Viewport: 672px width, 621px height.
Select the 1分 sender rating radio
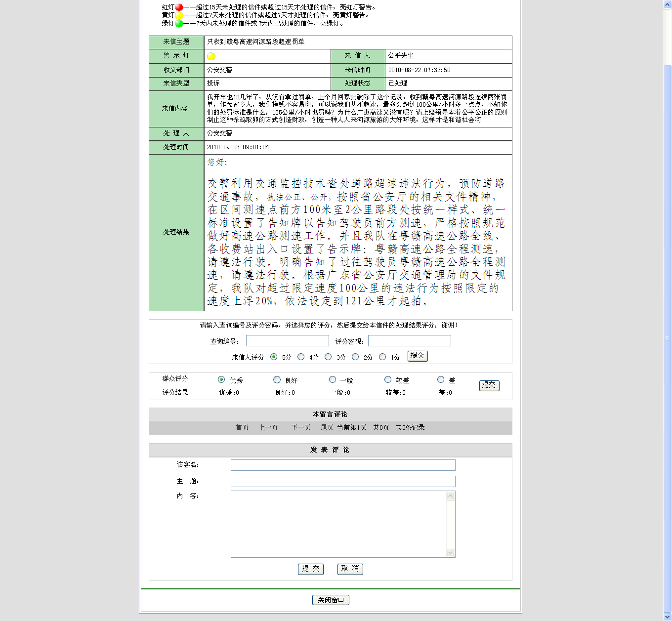(382, 357)
